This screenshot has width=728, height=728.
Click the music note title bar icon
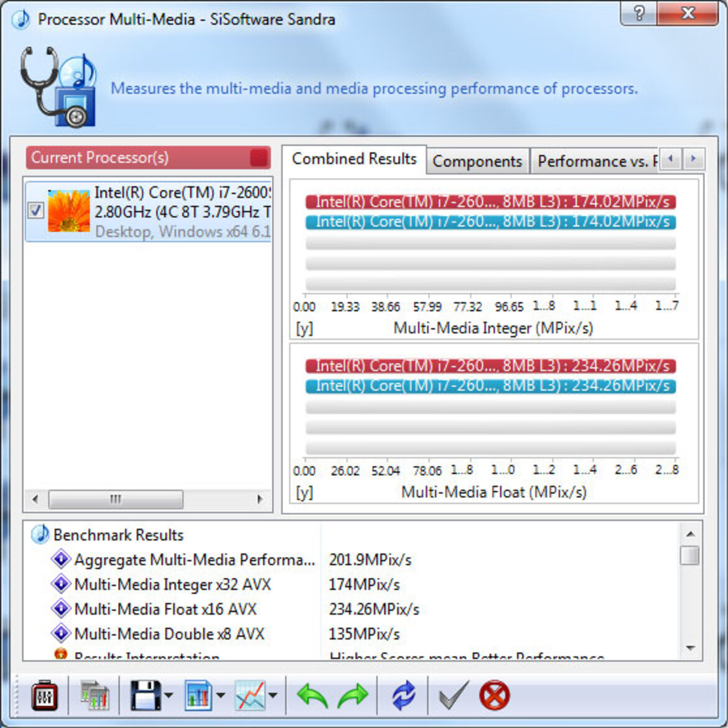coord(21,19)
